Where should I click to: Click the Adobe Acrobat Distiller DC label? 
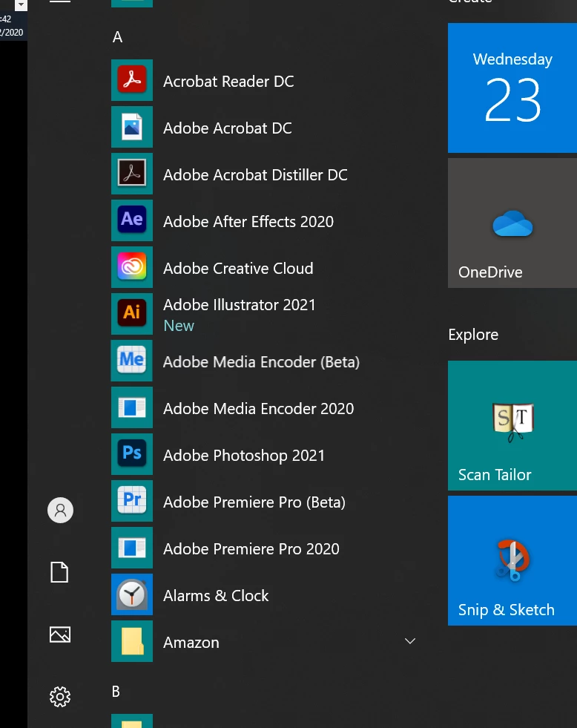click(x=256, y=175)
